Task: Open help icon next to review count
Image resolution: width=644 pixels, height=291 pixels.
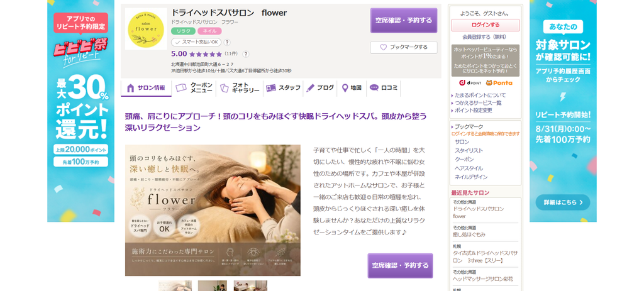Action: [x=246, y=54]
